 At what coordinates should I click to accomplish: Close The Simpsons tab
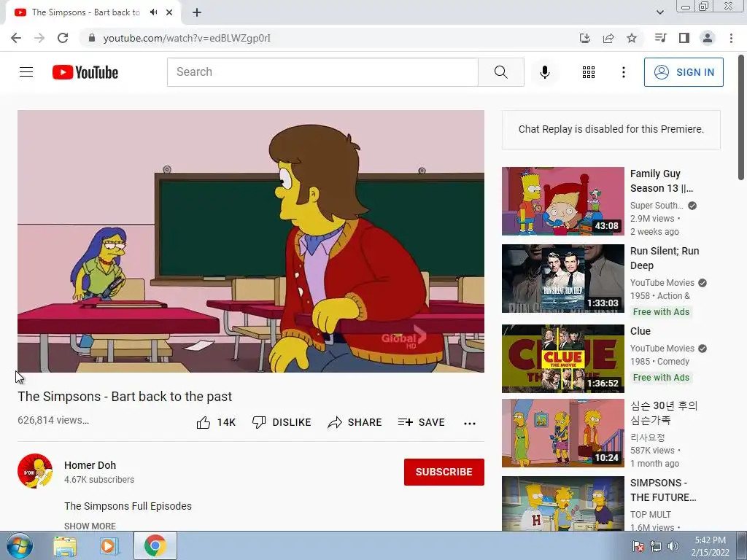(x=169, y=12)
